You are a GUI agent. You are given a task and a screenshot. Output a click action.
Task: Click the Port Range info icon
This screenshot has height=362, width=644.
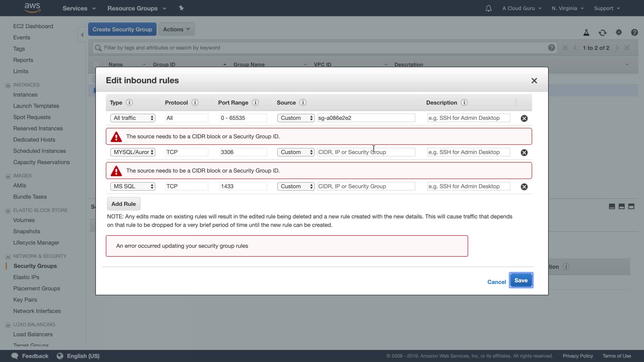pos(255,103)
